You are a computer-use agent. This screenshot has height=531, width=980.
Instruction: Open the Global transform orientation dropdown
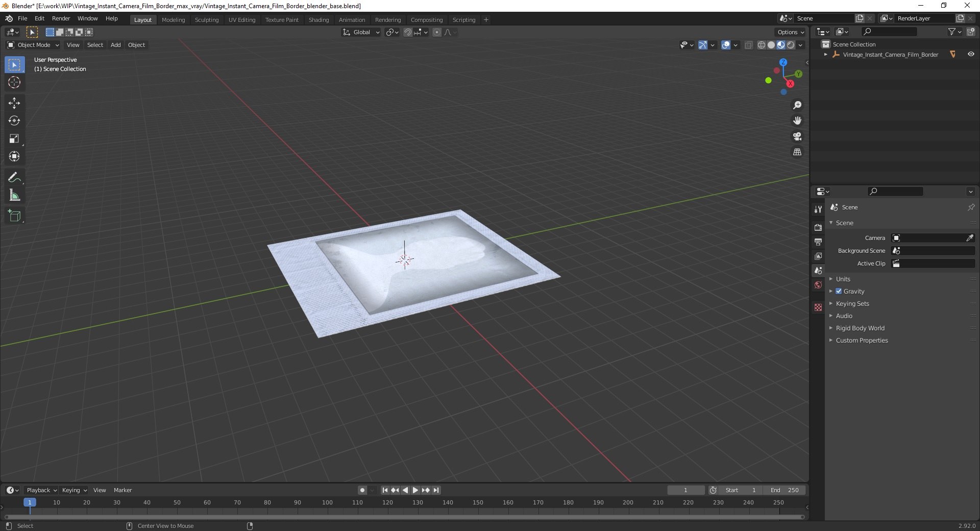[x=361, y=32]
